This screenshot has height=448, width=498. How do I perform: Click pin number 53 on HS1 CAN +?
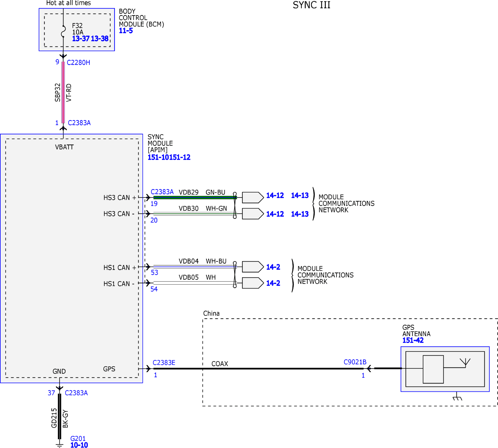pyautogui.click(x=155, y=273)
